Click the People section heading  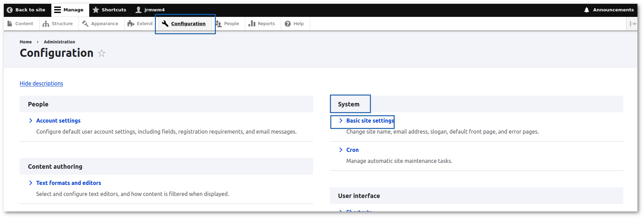point(38,104)
